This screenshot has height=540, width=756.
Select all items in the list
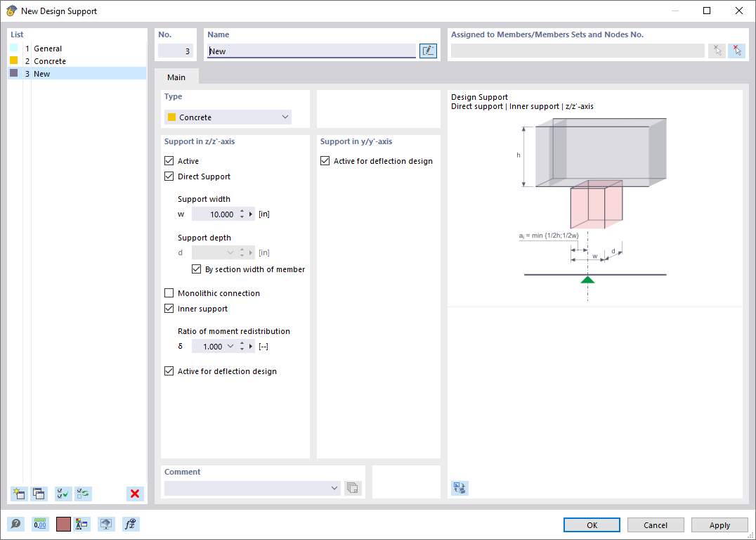[x=63, y=494]
